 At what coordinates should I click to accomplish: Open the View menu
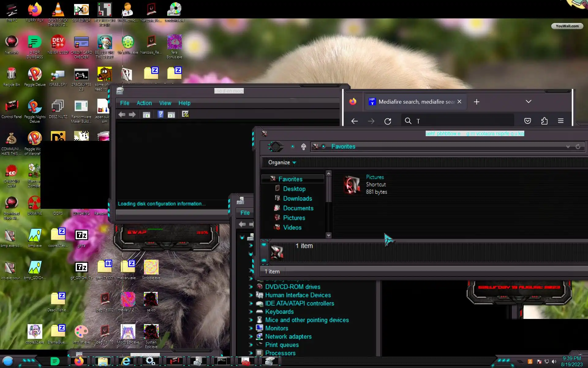pyautogui.click(x=165, y=103)
